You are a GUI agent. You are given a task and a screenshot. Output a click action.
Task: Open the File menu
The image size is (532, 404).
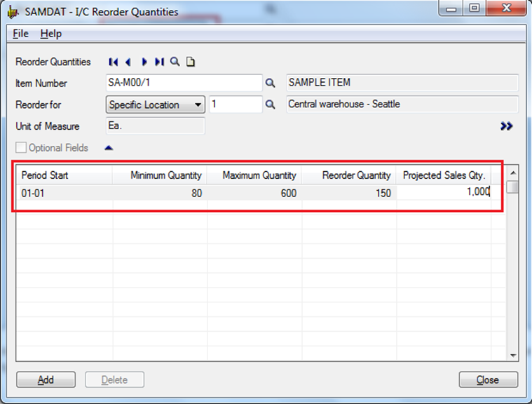(20, 34)
